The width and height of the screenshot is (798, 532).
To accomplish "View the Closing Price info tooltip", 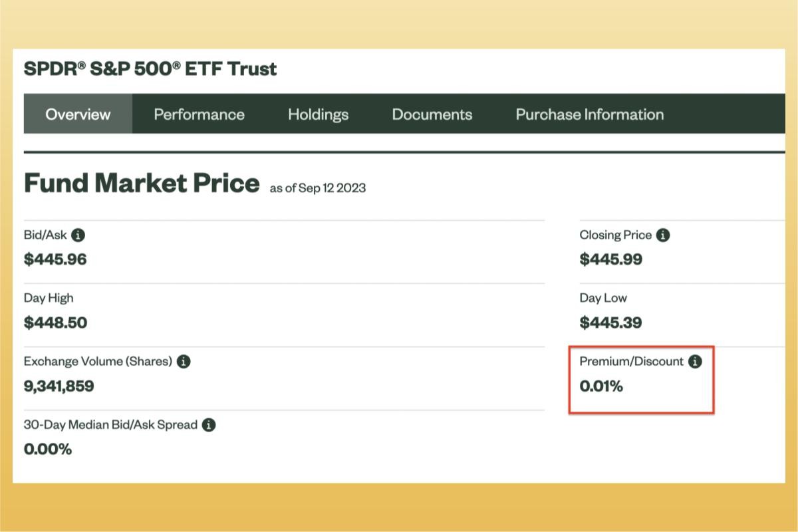I will coord(662,235).
